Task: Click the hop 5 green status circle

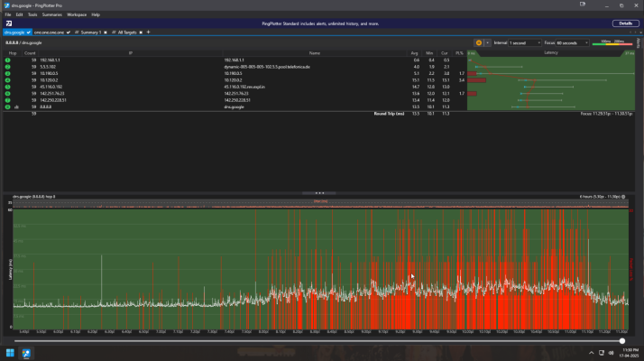Action: click(x=7, y=87)
